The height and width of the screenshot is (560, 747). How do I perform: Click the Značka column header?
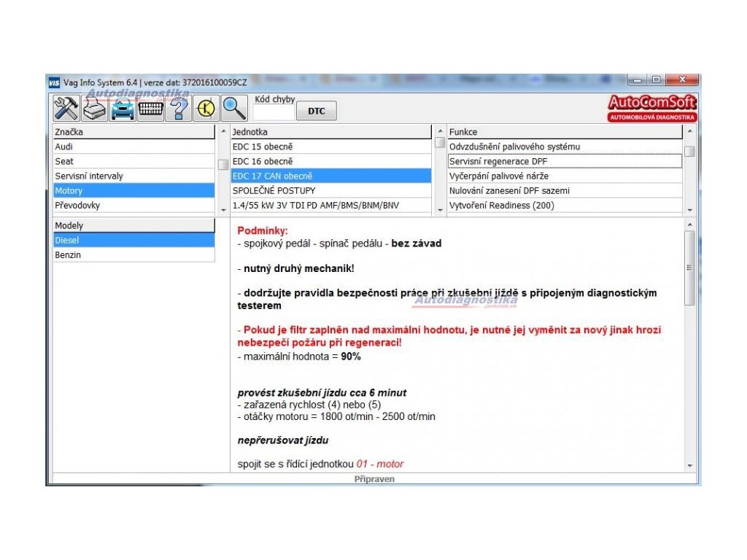[134, 132]
